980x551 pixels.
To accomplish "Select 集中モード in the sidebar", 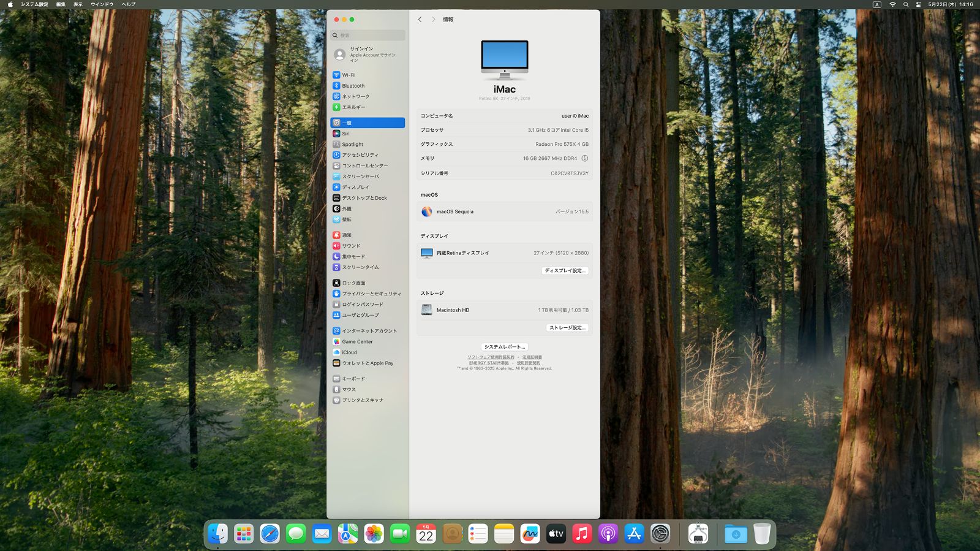I will [367, 256].
